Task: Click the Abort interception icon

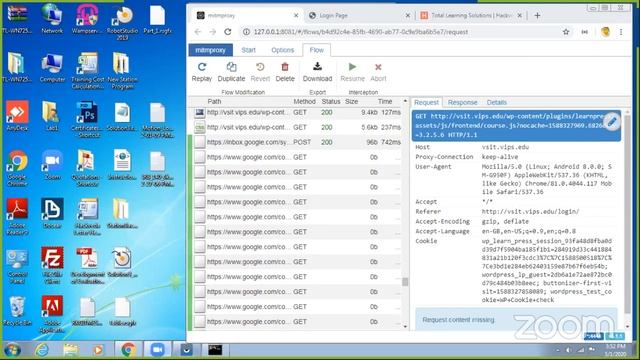Action: pos(378,67)
